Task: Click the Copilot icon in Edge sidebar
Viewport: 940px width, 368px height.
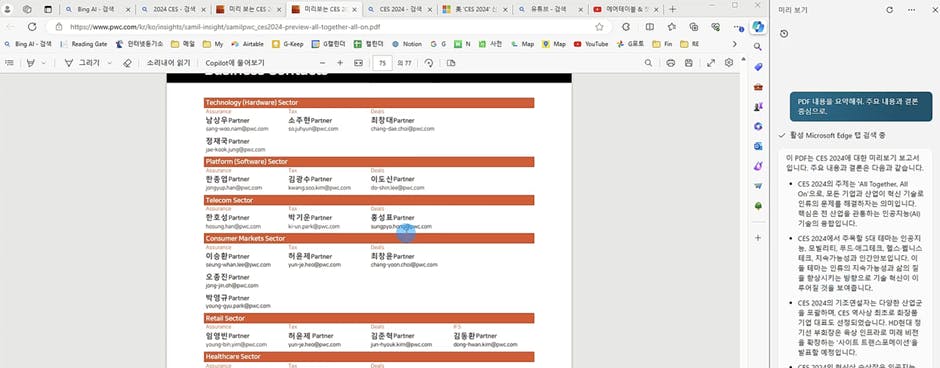Action: (x=758, y=27)
